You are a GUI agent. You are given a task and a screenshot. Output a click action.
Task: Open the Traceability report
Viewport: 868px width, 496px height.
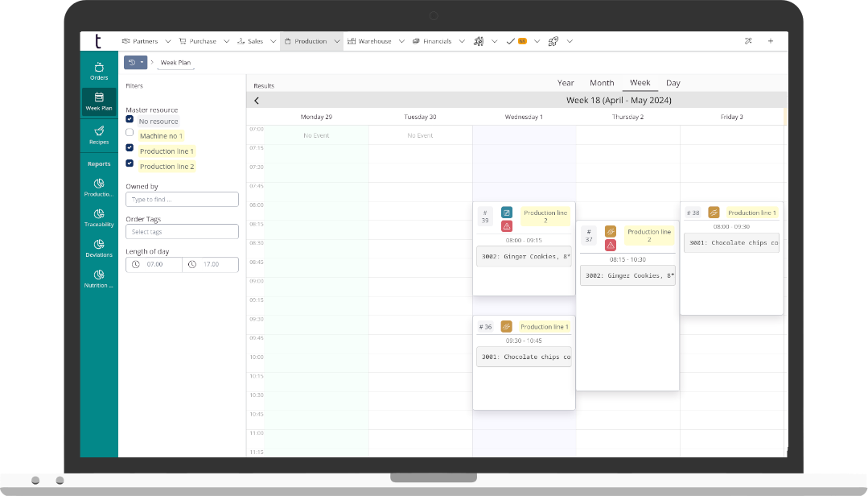98,218
